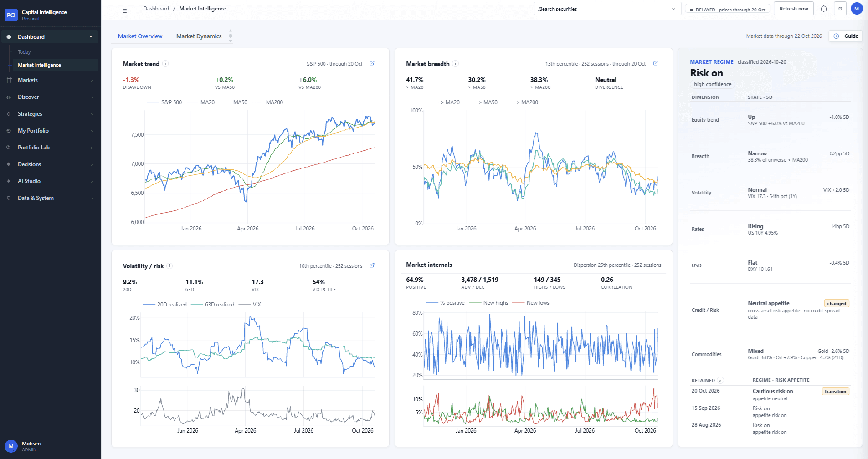Click the settings icon beside the bell
Viewport: 868px width, 459px height.
click(840, 9)
